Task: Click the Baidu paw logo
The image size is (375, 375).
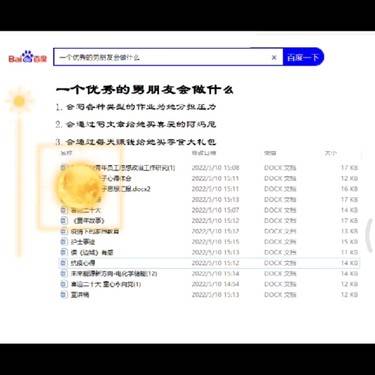Action: (x=28, y=57)
